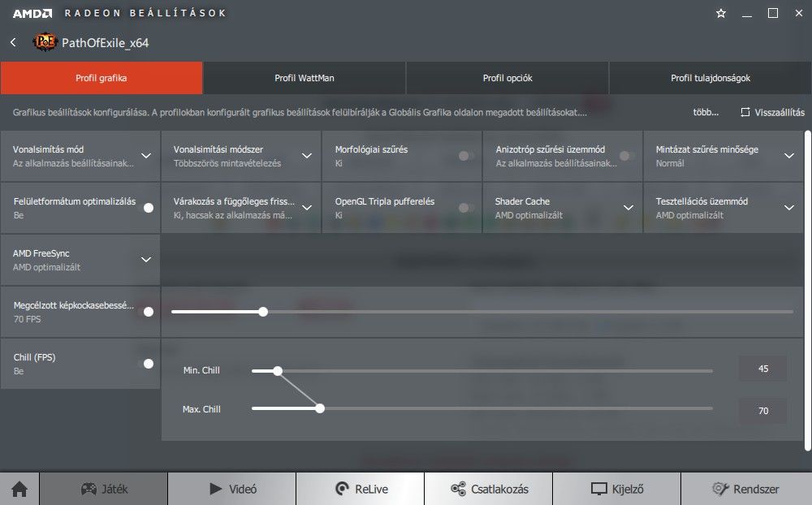Open the Csatlakozás section

(488, 489)
